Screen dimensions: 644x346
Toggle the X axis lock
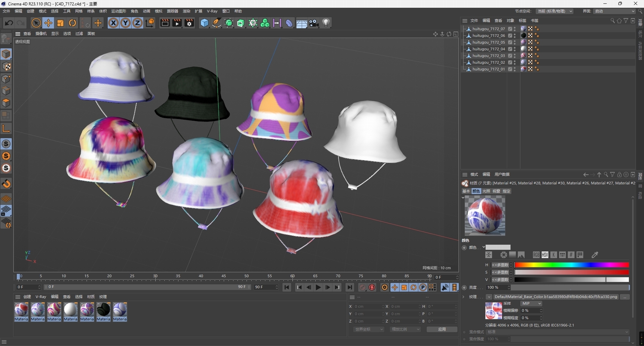click(113, 23)
